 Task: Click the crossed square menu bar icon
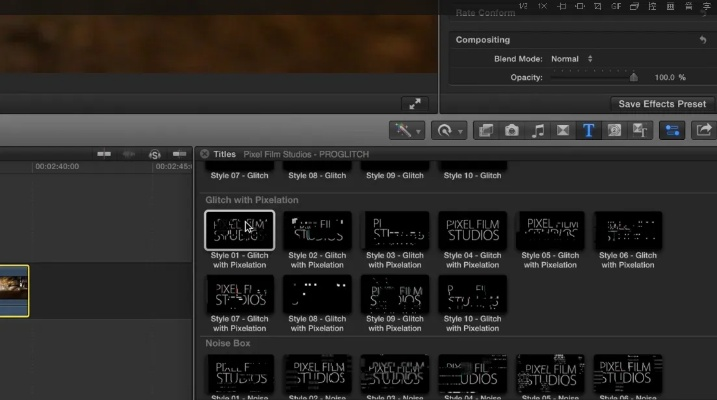(x=598, y=6)
